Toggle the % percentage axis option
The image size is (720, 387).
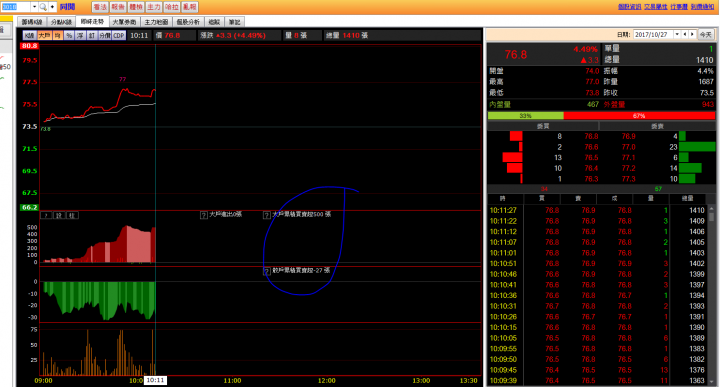[x=69, y=35]
